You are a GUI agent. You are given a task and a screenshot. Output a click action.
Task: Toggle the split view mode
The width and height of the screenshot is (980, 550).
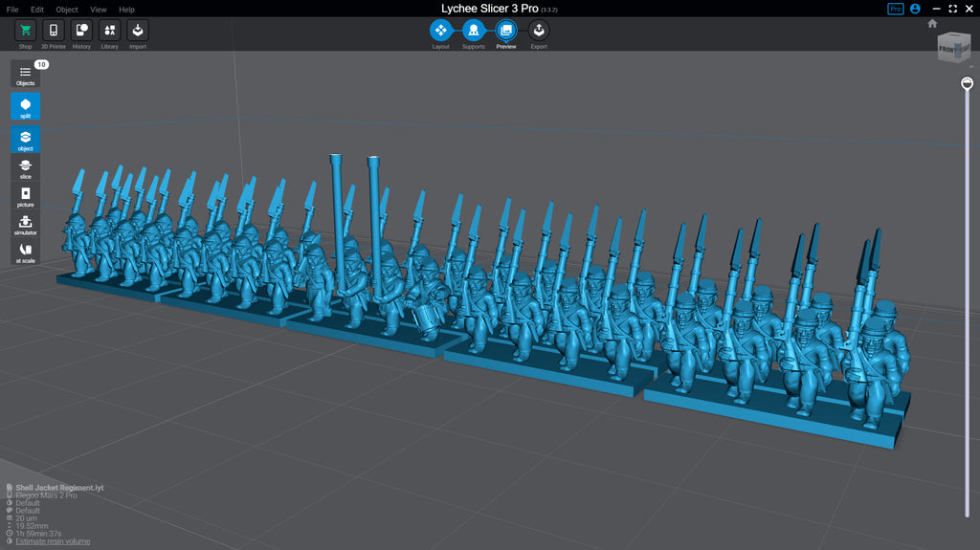tap(26, 106)
